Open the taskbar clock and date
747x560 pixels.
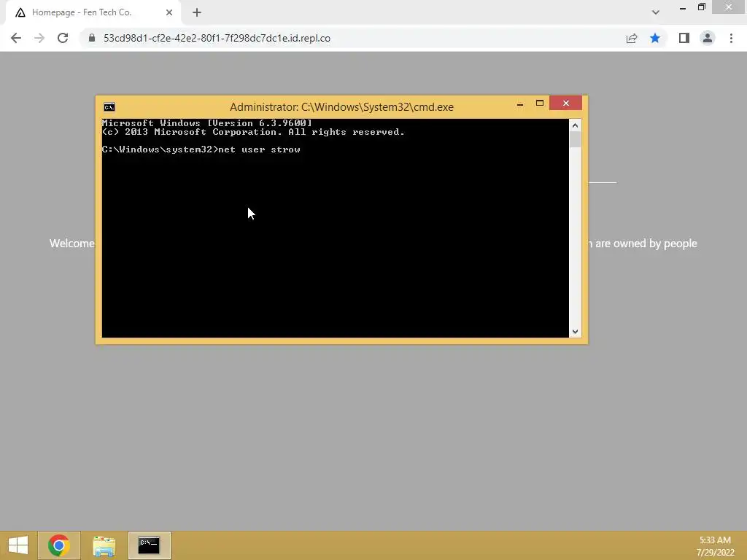tap(715, 546)
